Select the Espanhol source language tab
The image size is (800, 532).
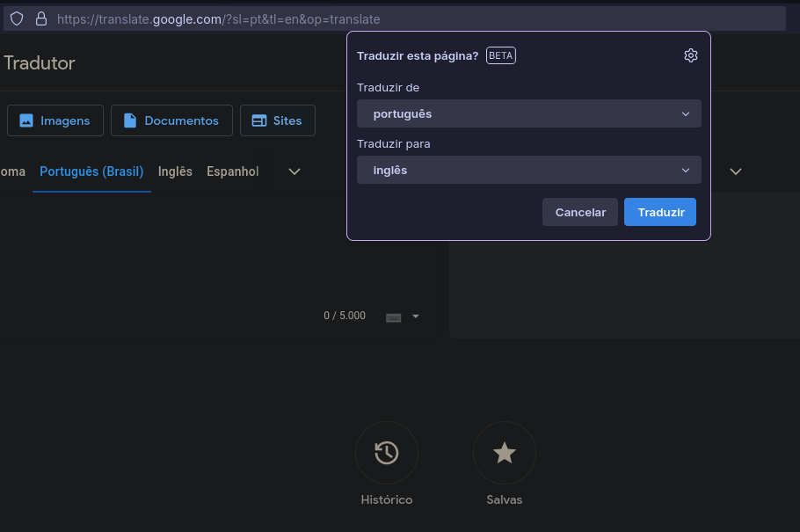(233, 171)
